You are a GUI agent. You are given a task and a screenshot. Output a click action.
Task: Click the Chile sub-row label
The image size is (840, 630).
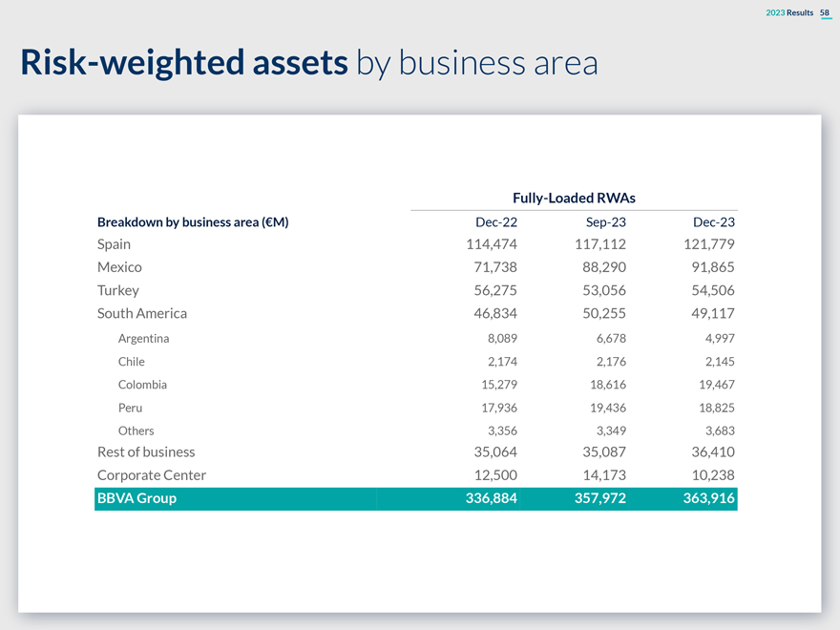[x=132, y=362]
